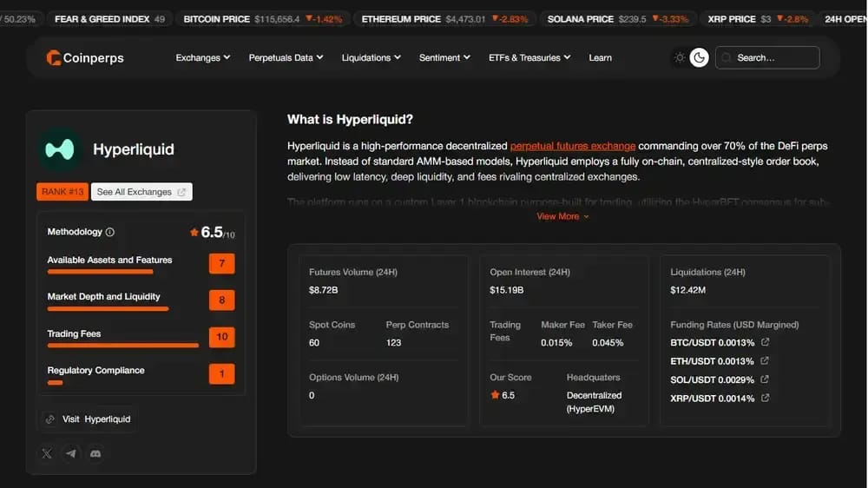Click the Ethereum Price ticker item
868x488 pixels.
coord(444,19)
